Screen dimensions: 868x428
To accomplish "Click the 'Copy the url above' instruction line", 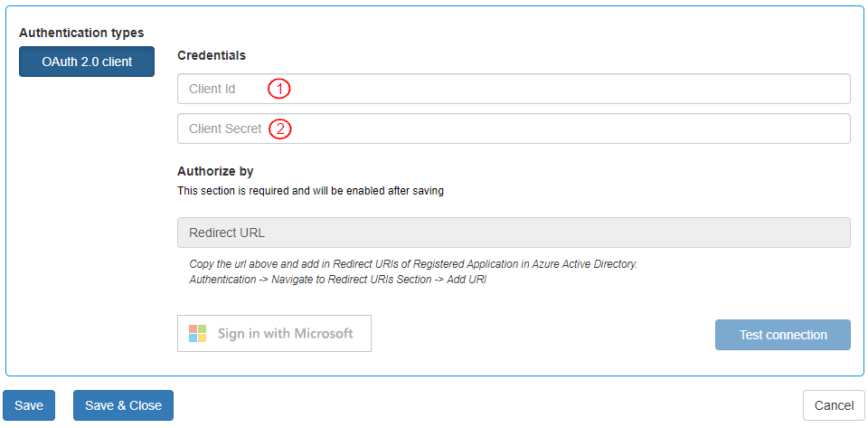I will click(413, 264).
